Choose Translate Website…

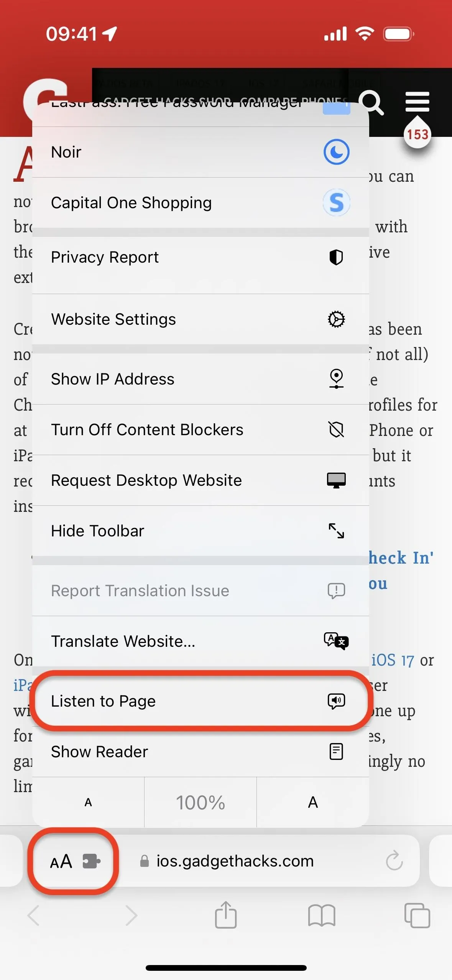(x=201, y=641)
